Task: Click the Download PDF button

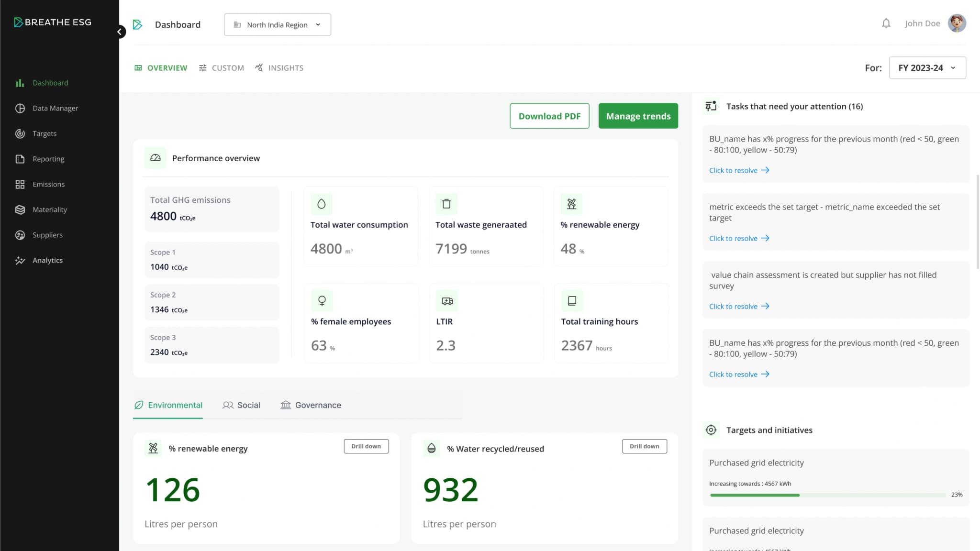Action: 549,116
